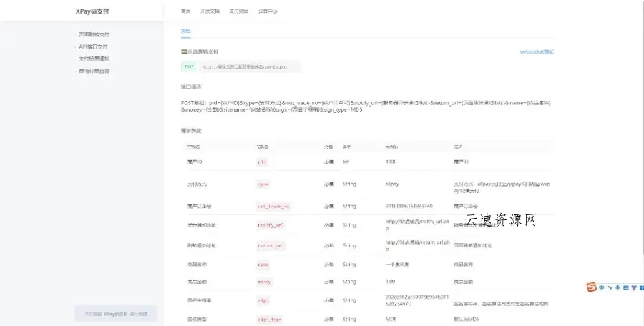Click the small icon before the 页面跳转支付 heading
644x326 pixels.
point(184,51)
